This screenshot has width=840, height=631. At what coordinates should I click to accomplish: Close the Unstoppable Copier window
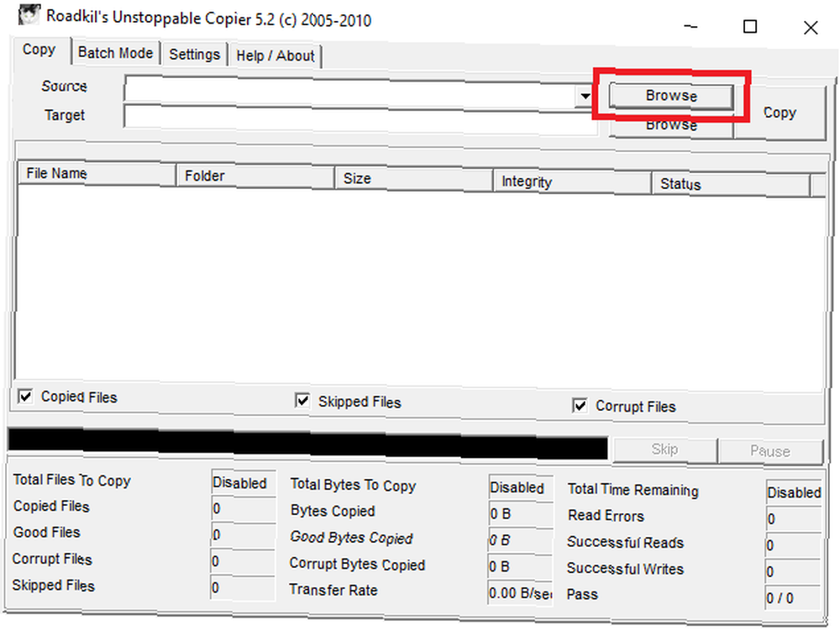point(811,28)
